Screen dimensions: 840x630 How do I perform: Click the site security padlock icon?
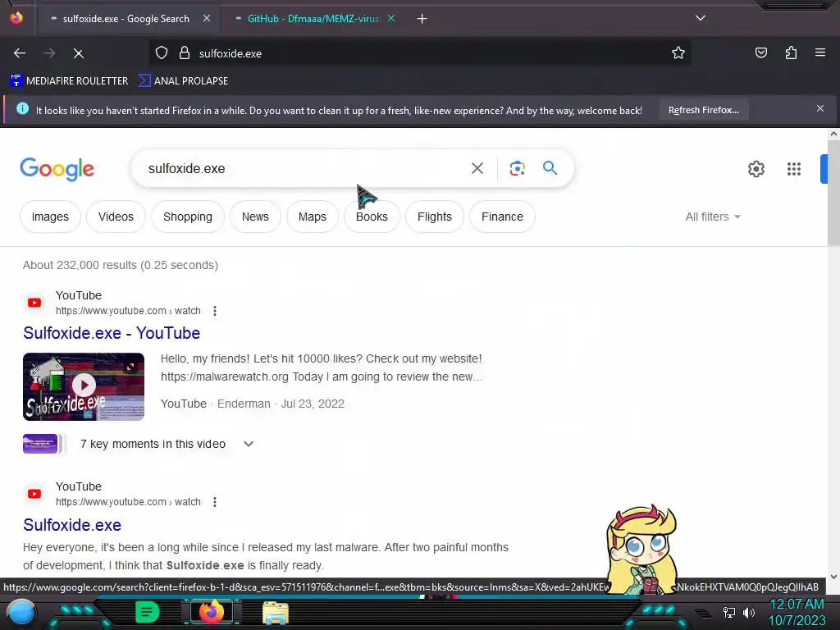pyautogui.click(x=185, y=53)
